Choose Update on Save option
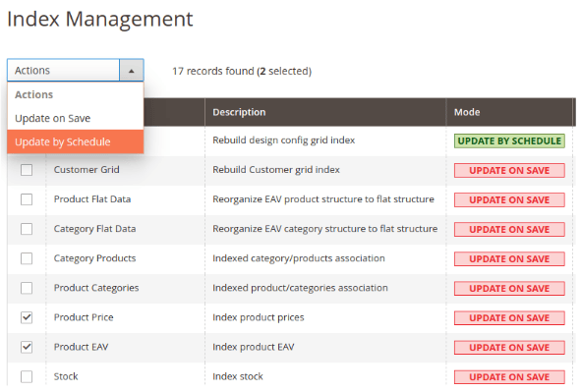Image resolution: width=581 pixels, height=392 pixels. tap(76, 118)
